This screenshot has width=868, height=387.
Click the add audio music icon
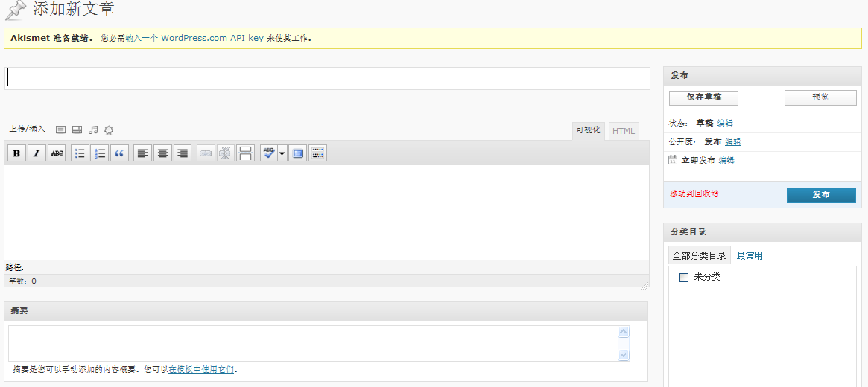pos(93,129)
